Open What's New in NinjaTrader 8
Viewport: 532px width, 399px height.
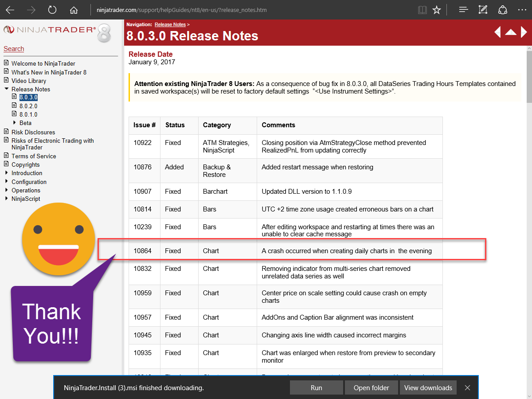(49, 72)
